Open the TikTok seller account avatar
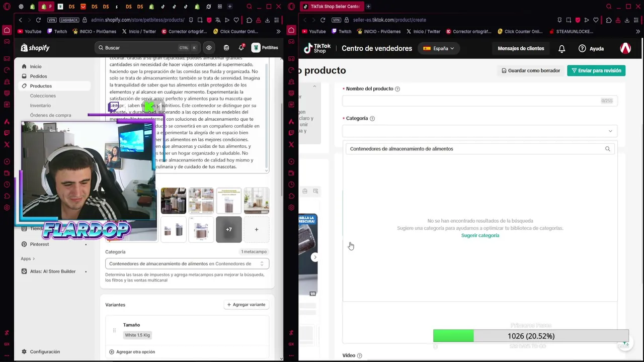Image resolution: width=644 pixels, height=362 pixels. click(x=625, y=48)
